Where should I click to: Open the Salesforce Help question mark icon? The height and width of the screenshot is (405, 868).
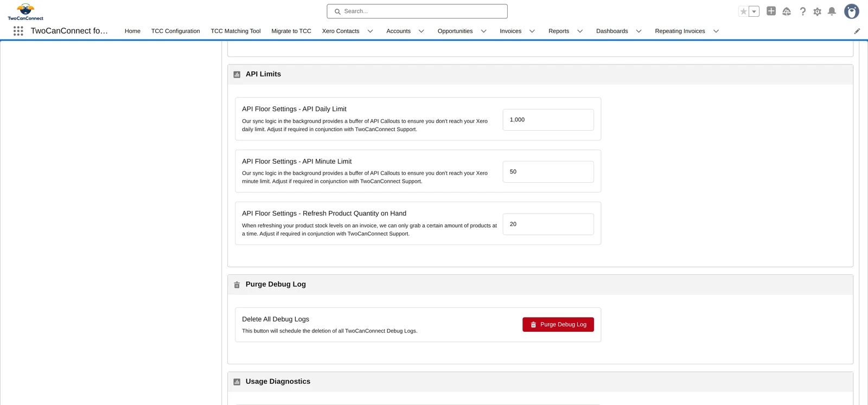802,11
